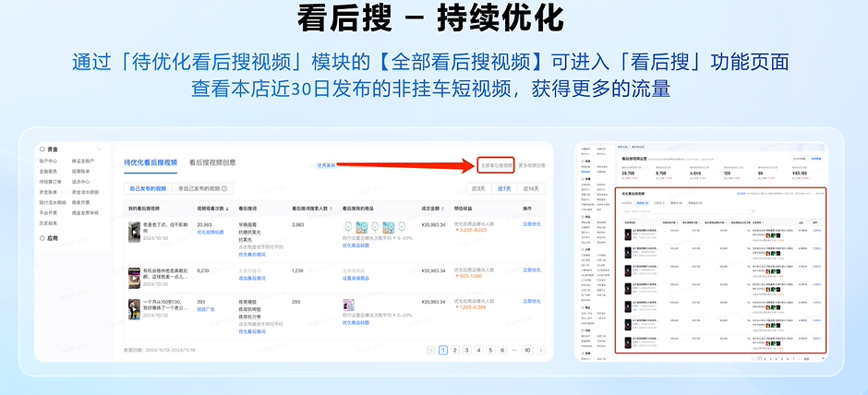
Task: Select the 近14天 time range option
Action: pyautogui.click(x=530, y=188)
